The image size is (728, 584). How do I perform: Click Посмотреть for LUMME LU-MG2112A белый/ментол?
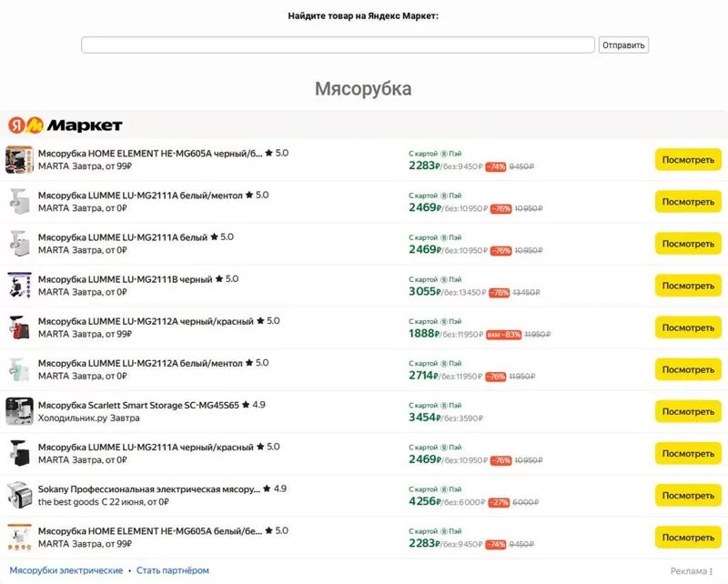pyautogui.click(x=688, y=369)
